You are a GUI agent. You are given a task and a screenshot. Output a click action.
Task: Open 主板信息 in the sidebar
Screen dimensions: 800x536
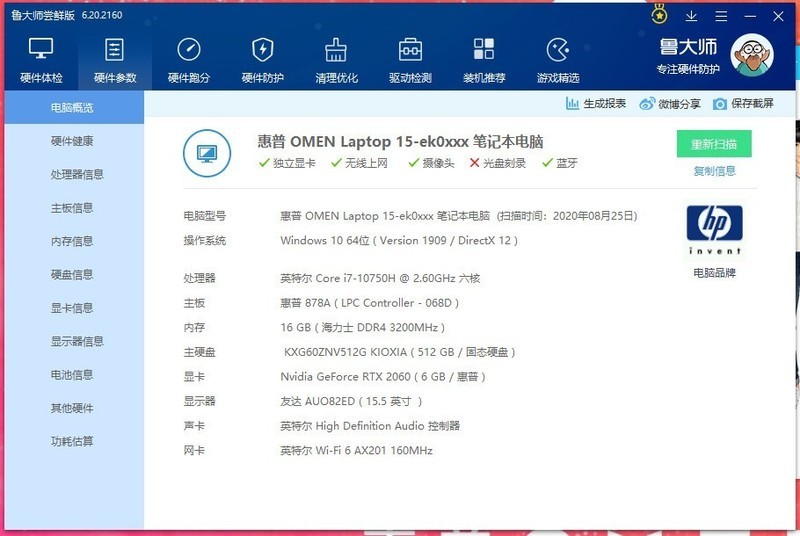74,208
